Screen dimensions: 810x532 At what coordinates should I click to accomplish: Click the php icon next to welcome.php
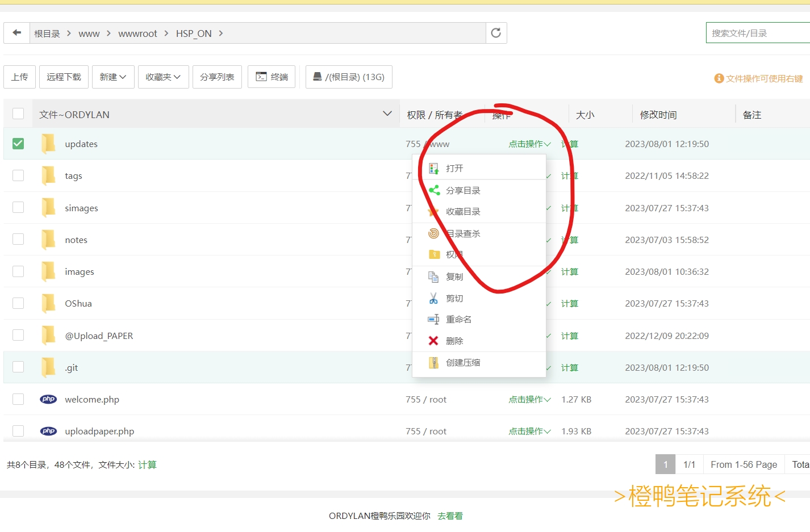(x=48, y=399)
